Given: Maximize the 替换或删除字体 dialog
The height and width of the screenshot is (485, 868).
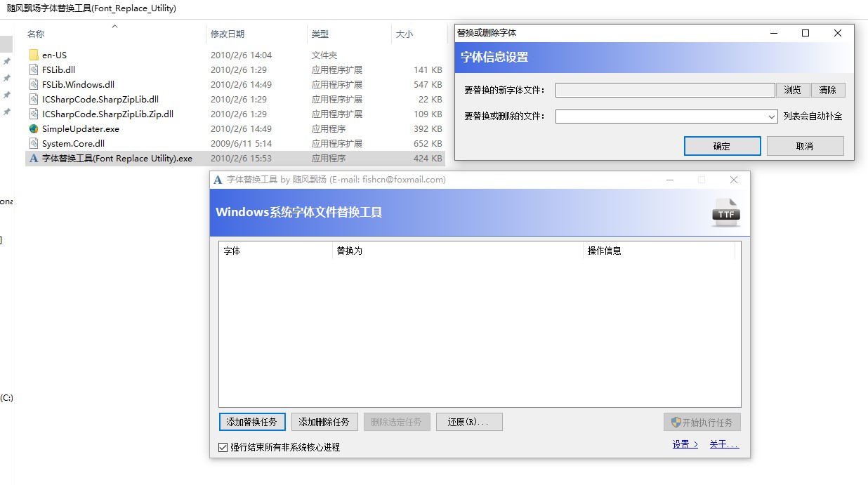Looking at the screenshot, I should point(805,33).
